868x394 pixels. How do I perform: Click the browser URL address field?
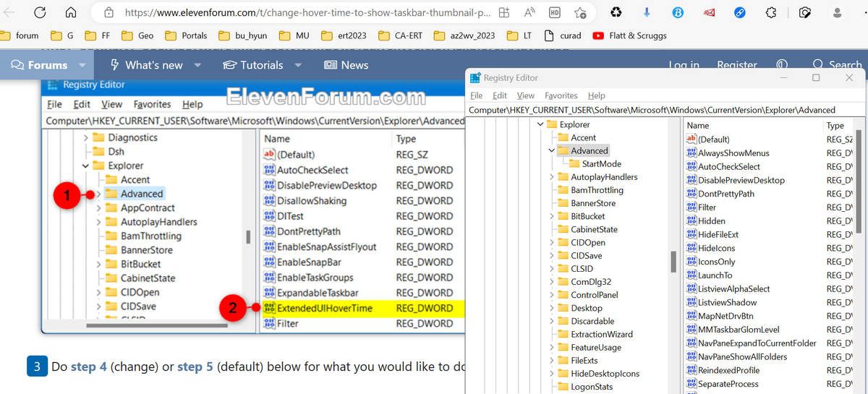(x=307, y=12)
